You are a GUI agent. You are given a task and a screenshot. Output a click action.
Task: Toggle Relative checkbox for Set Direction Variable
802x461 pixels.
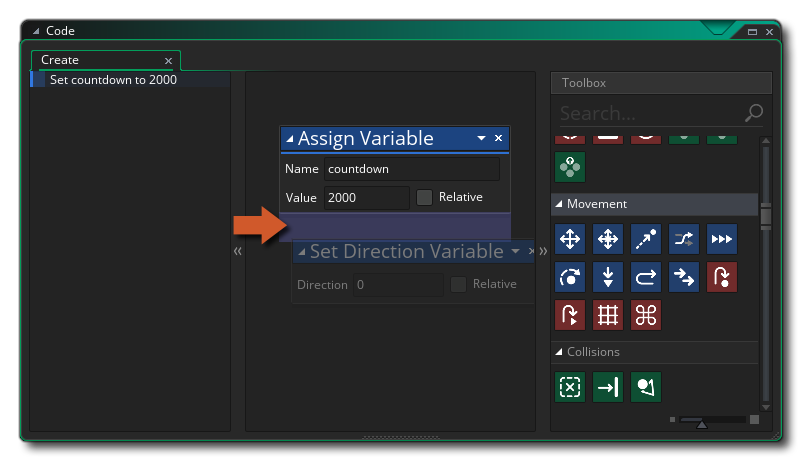(458, 285)
